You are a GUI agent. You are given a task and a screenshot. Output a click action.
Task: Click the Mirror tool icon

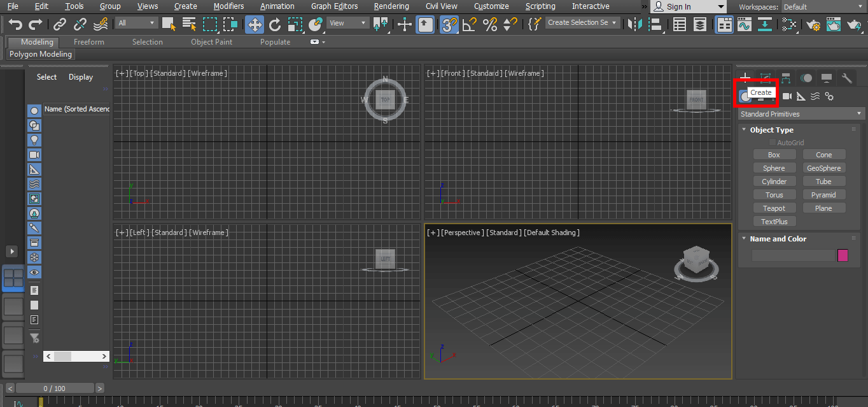point(634,25)
